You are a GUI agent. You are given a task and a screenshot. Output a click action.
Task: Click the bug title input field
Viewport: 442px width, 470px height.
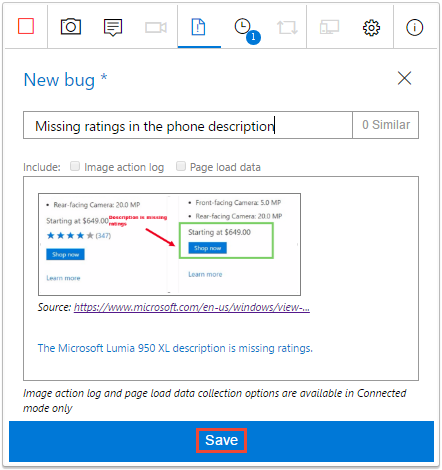coord(188,125)
